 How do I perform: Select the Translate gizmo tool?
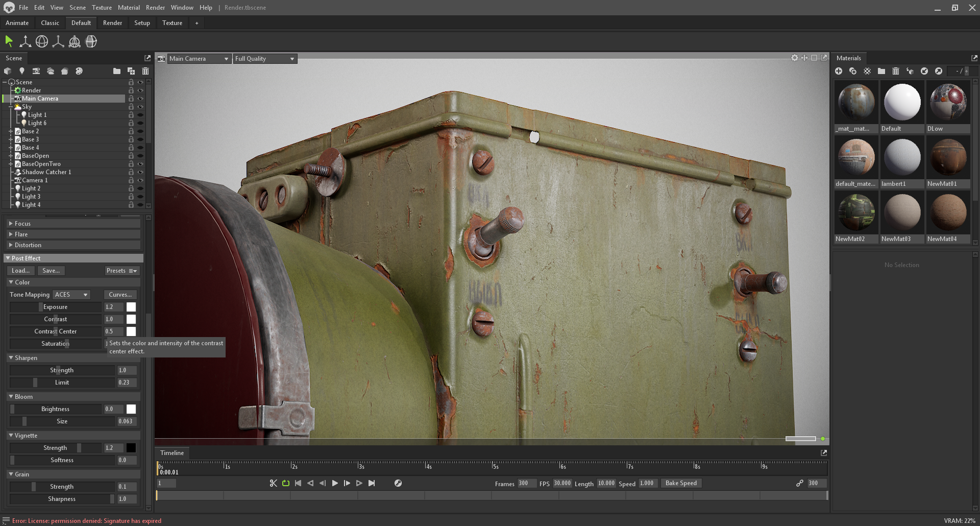tap(25, 41)
